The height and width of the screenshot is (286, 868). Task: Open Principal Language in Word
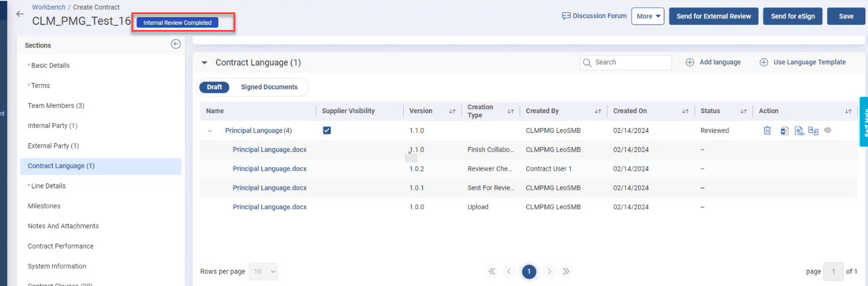click(x=784, y=131)
